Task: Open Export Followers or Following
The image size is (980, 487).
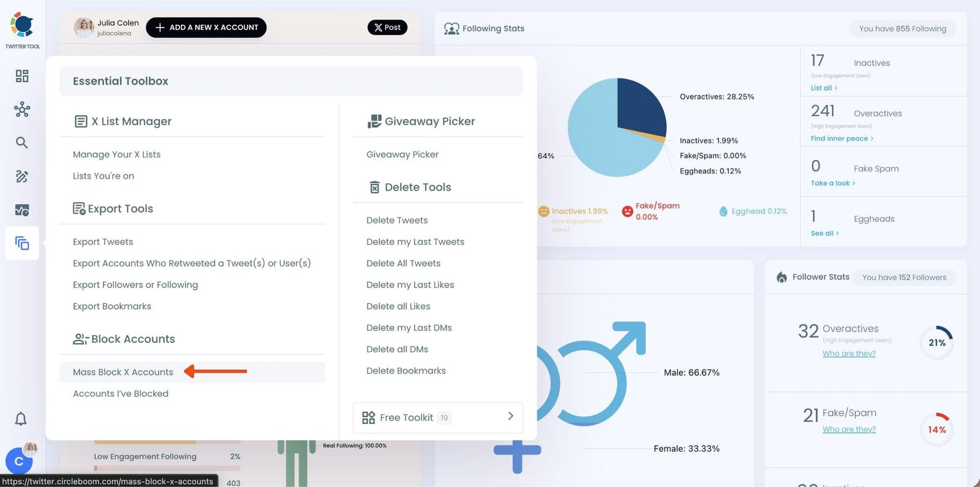Action: (135, 285)
